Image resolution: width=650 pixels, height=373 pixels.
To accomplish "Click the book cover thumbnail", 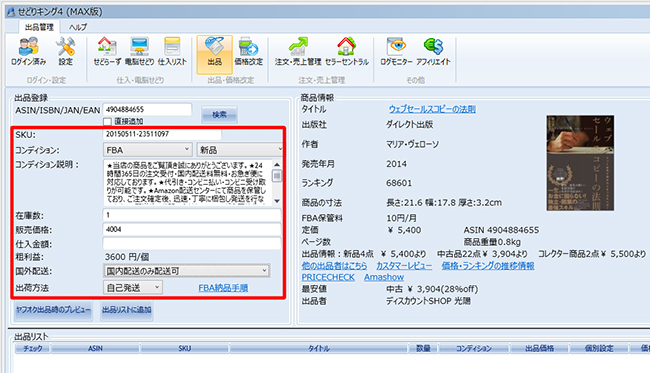I will coord(580,163).
